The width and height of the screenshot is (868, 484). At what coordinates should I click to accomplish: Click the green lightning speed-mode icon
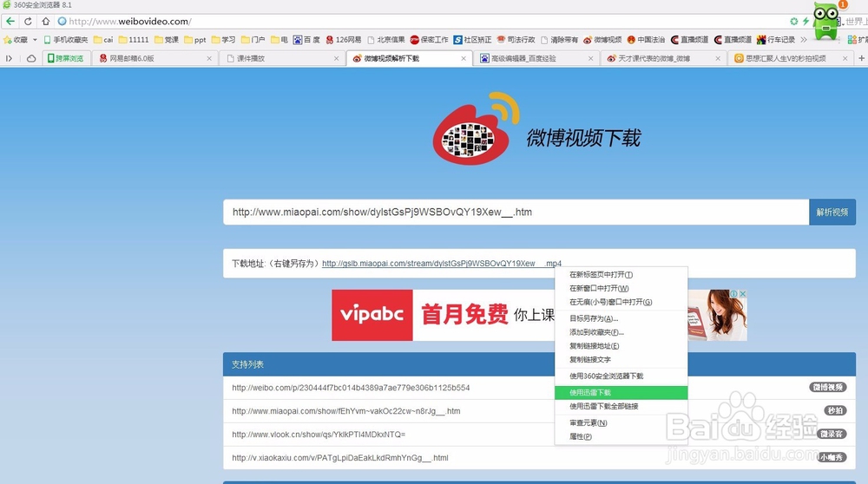806,22
